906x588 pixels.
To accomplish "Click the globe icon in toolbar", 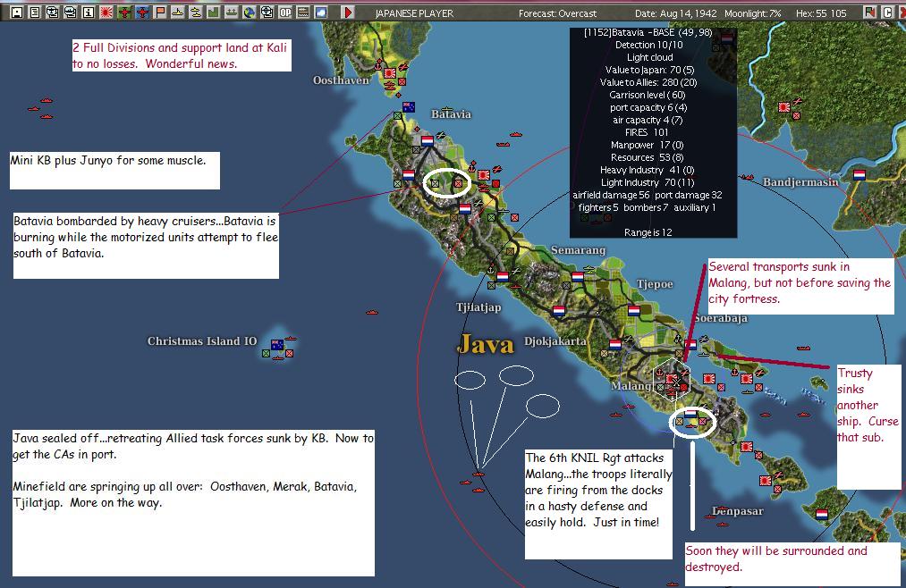I will pos(249,13).
